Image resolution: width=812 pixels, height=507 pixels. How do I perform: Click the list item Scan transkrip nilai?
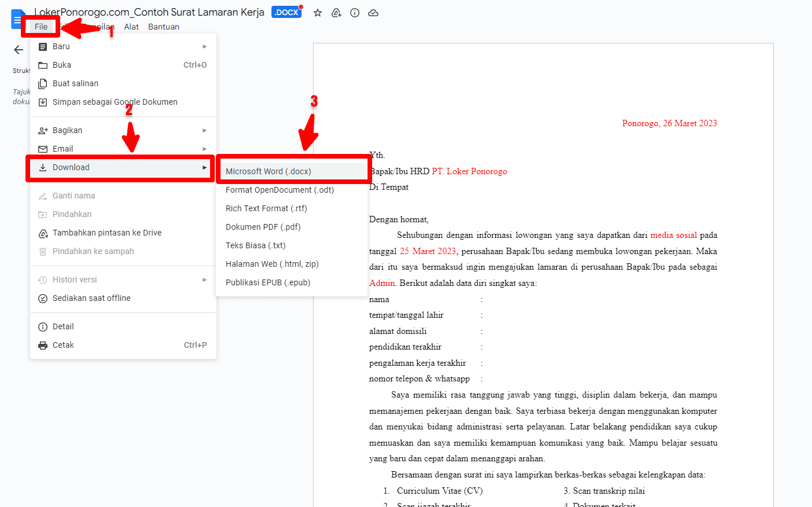pyautogui.click(x=609, y=491)
